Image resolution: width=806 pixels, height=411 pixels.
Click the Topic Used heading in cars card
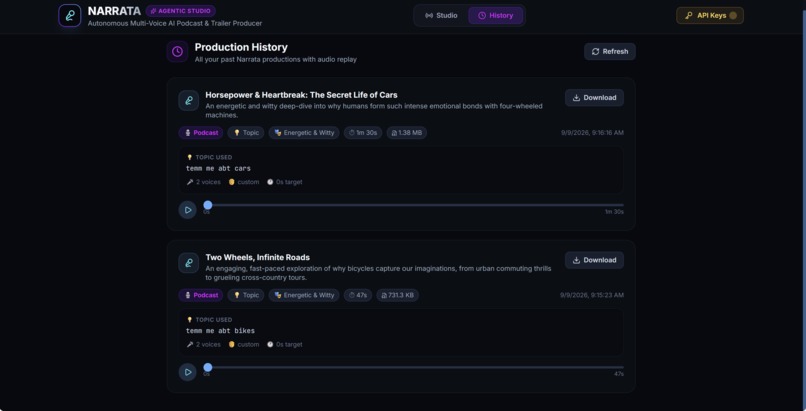point(209,157)
